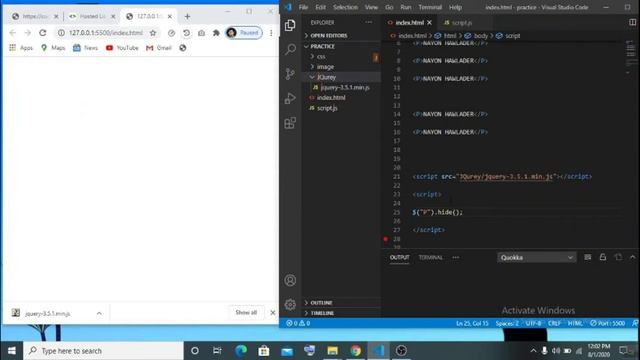Screen dimensions: 640x360
Task: Click the jquery-3.5.1.min.js downloaded file
Action: coord(47,313)
